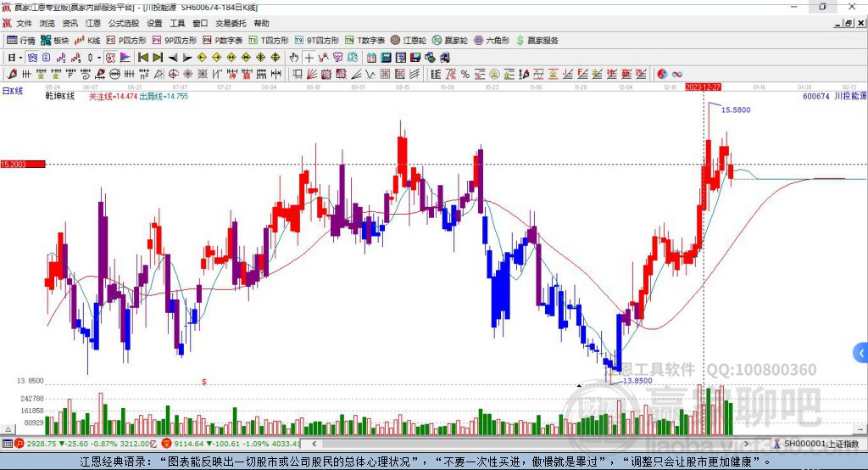Click the floppy disk save icon

coord(415,58)
